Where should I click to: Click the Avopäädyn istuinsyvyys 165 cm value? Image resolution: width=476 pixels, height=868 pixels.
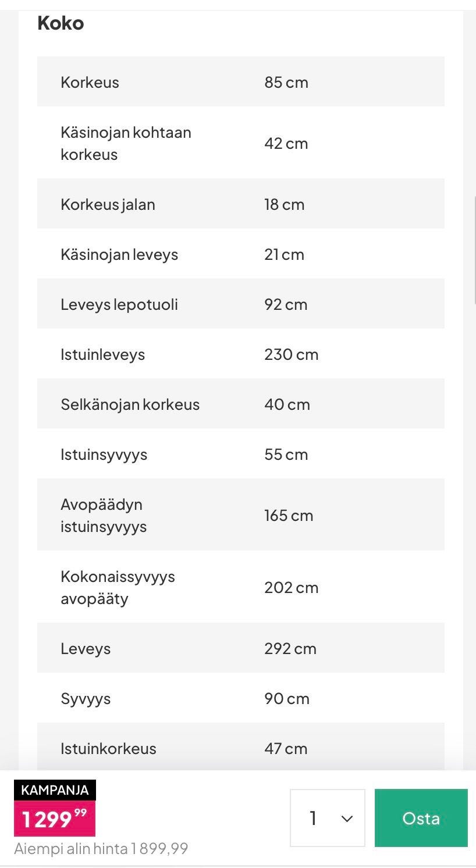pos(289,516)
